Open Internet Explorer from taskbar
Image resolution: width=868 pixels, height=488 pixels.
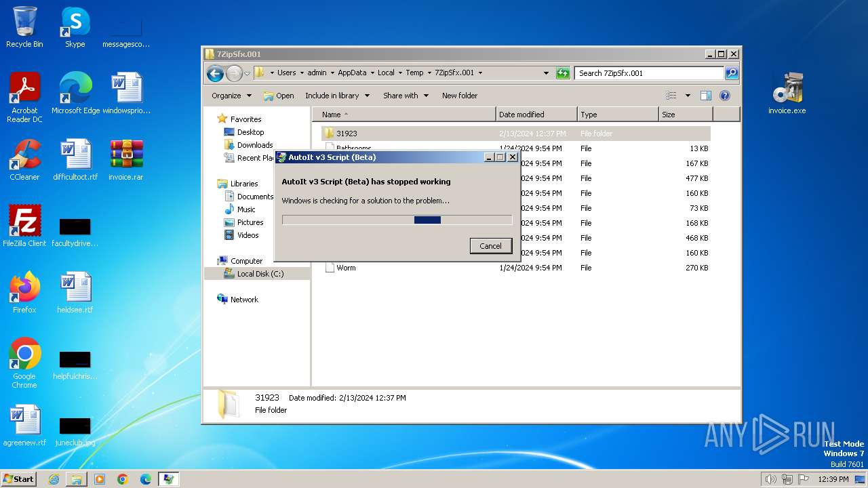(54, 479)
